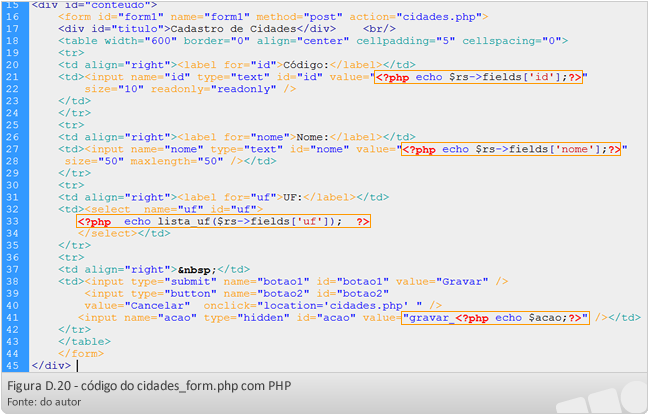The width and height of the screenshot is (649, 415).
Task: Select the </select> closing tag
Action: 107,233
